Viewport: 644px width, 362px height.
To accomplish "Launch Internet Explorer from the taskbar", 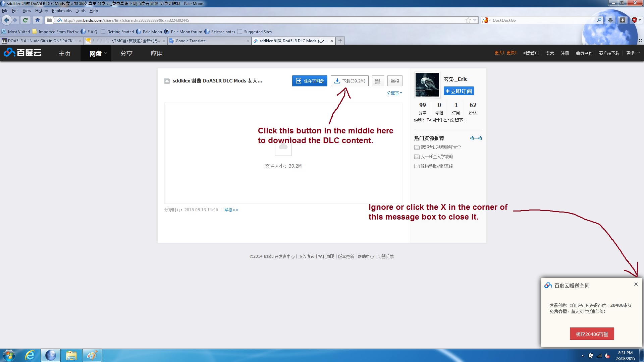I will tap(30, 355).
